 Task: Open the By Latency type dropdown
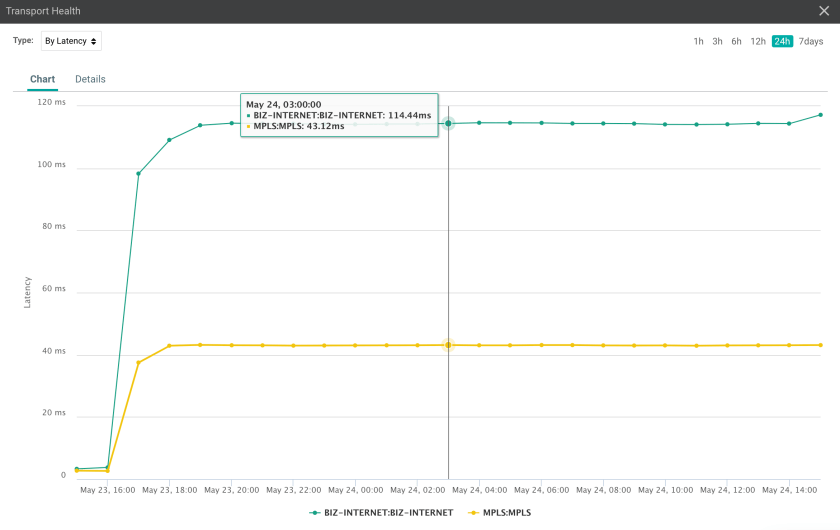click(70, 41)
